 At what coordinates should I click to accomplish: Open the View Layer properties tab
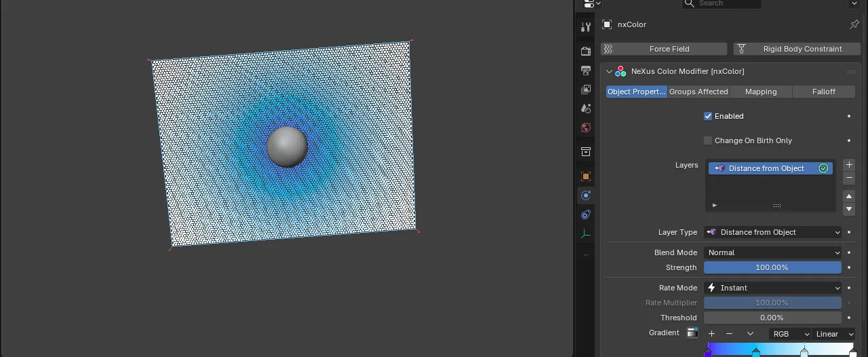(x=586, y=90)
